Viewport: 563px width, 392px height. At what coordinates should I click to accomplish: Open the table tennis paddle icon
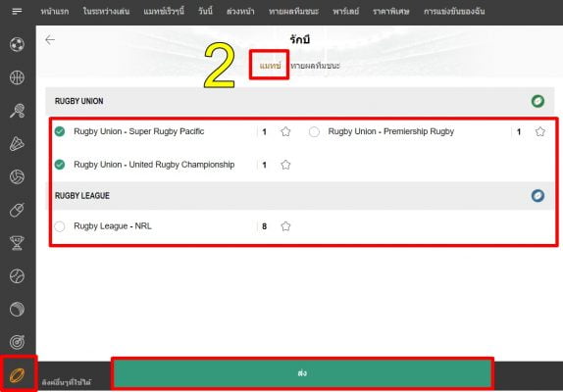pos(17,111)
